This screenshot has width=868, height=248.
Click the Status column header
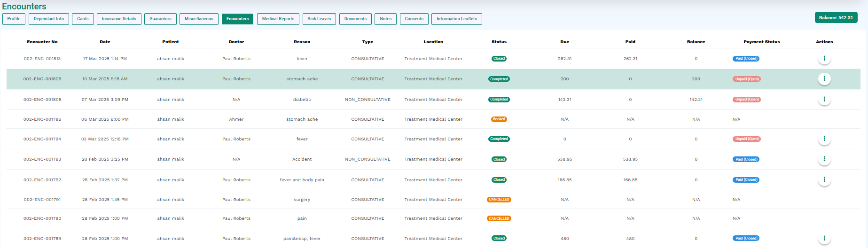pos(499,42)
